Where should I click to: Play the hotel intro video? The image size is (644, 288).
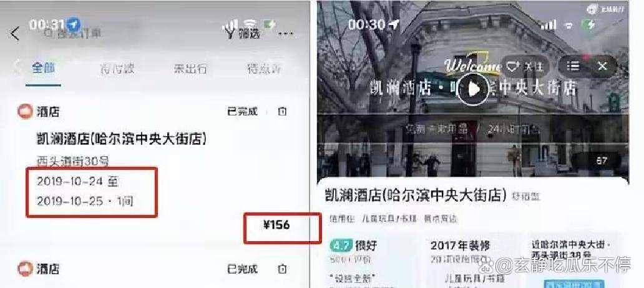[473, 89]
